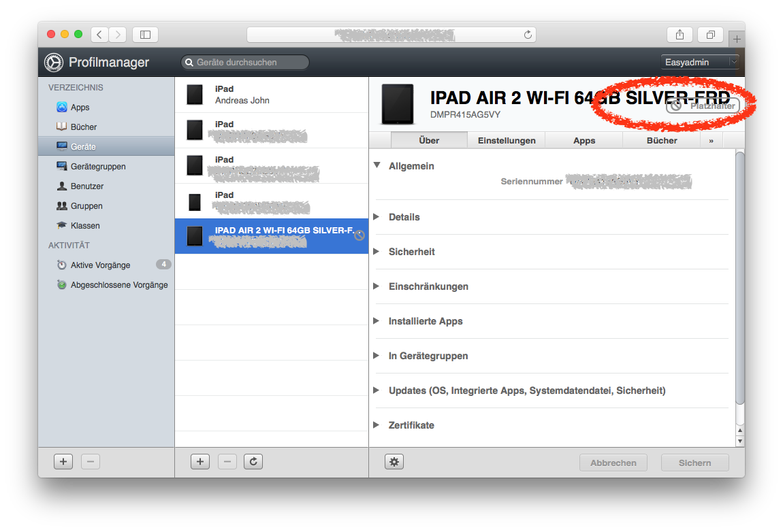Click the add button under the sidebar
Screen dimensions: 783x532
(x=63, y=462)
